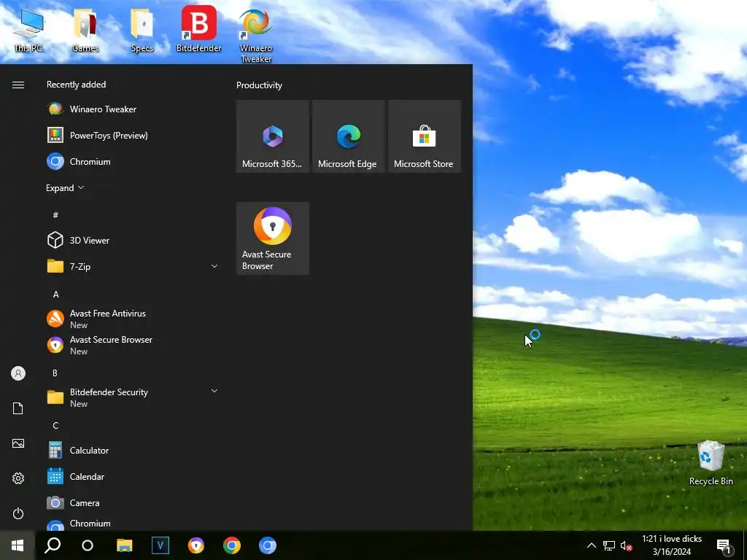Open the Calendar app
Image resolution: width=747 pixels, height=560 pixels.
133,476
